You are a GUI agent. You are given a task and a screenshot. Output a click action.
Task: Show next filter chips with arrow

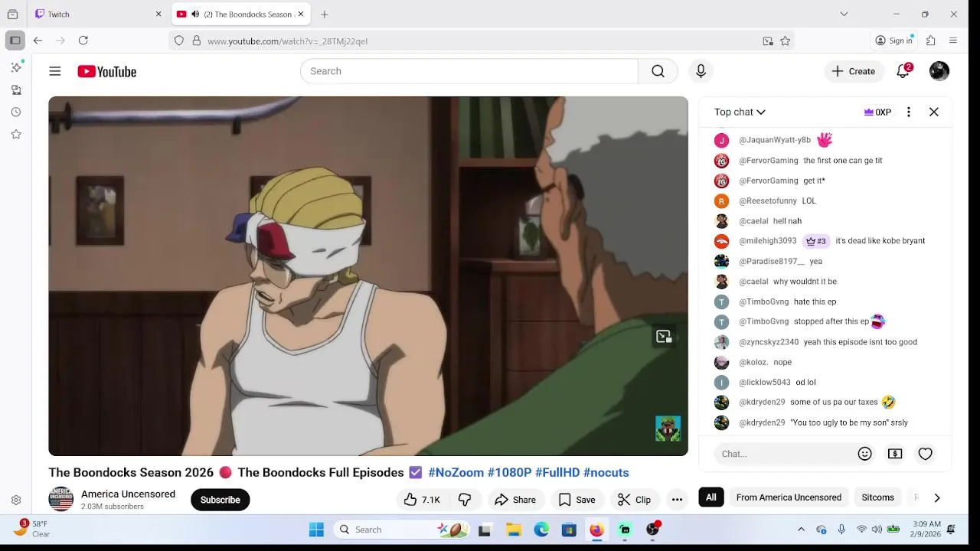(x=936, y=497)
